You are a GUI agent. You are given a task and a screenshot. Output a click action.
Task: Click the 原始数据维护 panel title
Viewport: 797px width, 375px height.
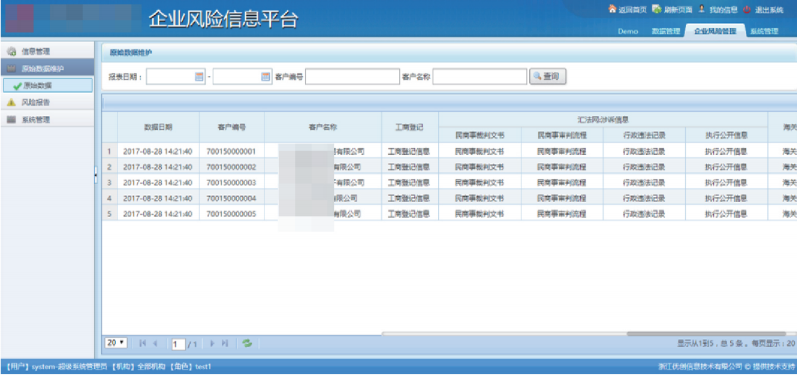point(131,52)
